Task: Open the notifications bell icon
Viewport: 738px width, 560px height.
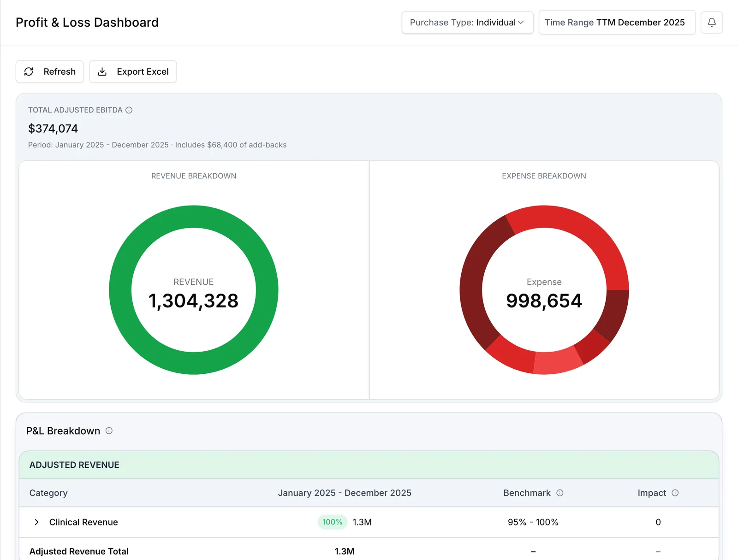Action: 712,22
